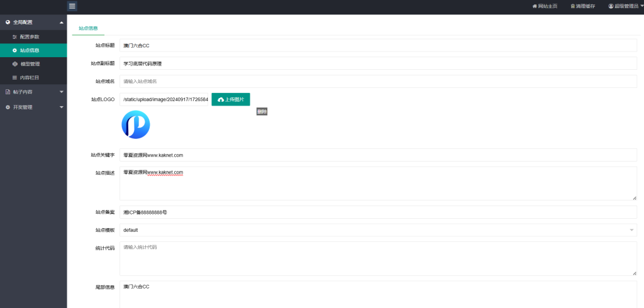This screenshot has width=644, height=308.
Task: Click the cloud upload icon in 上传图片
Action: click(x=221, y=99)
